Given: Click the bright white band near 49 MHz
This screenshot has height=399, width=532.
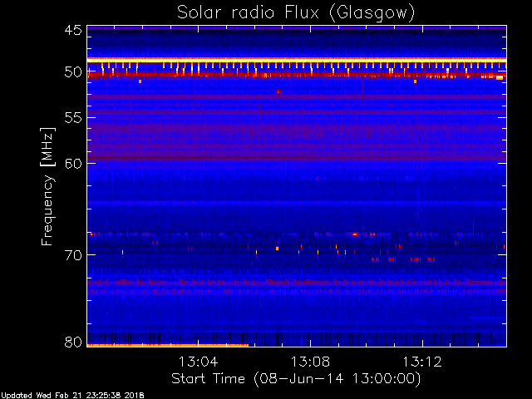Looking at the screenshot, I should (x=297, y=60).
